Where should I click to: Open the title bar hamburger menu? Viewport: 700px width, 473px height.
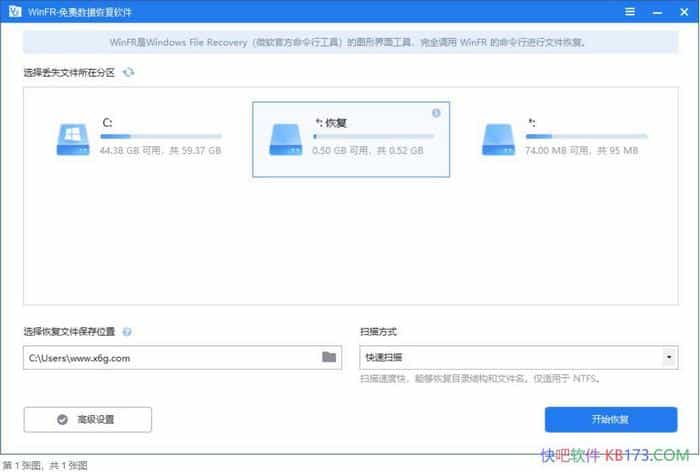click(x=629, y=11)
